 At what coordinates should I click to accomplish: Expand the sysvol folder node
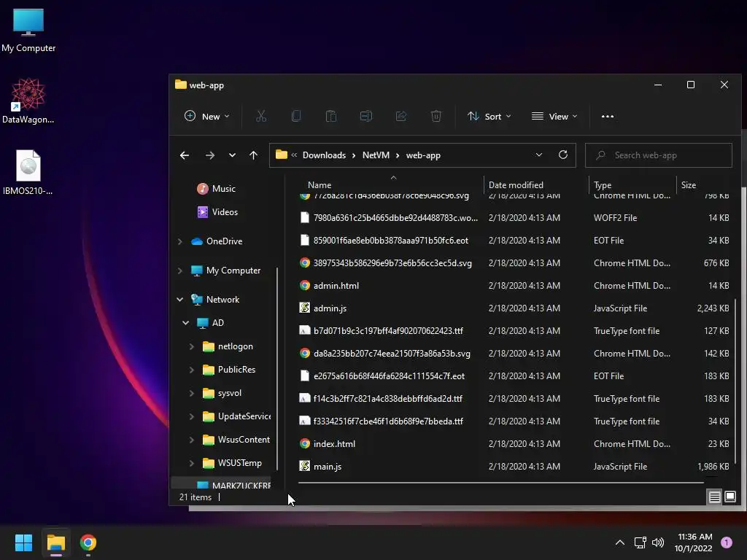(x=192, y=393)
